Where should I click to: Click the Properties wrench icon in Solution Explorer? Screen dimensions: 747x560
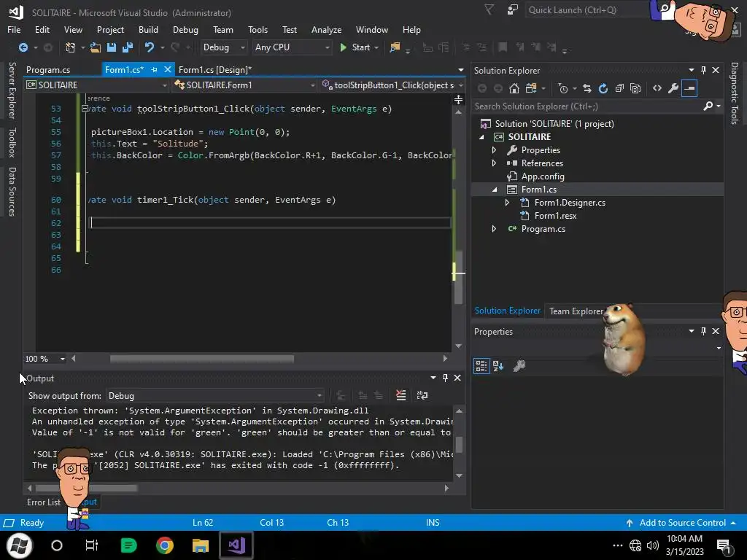coord(673,88)
